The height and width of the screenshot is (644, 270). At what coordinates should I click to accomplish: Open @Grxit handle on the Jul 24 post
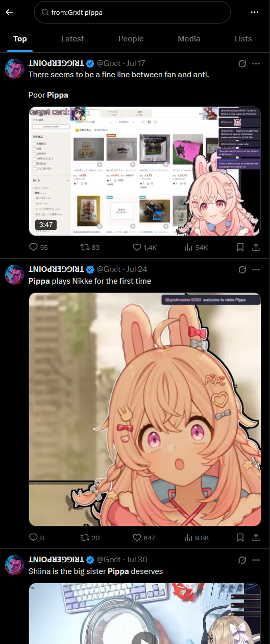109,269
